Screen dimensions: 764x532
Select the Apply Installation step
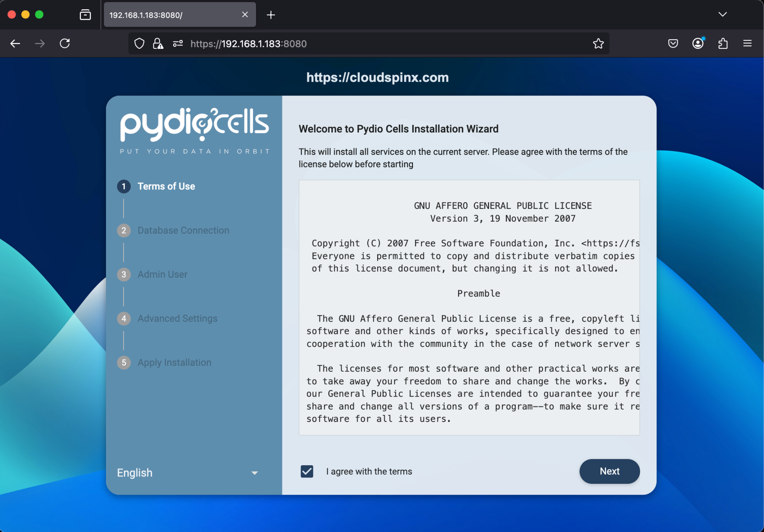point(174,362)
